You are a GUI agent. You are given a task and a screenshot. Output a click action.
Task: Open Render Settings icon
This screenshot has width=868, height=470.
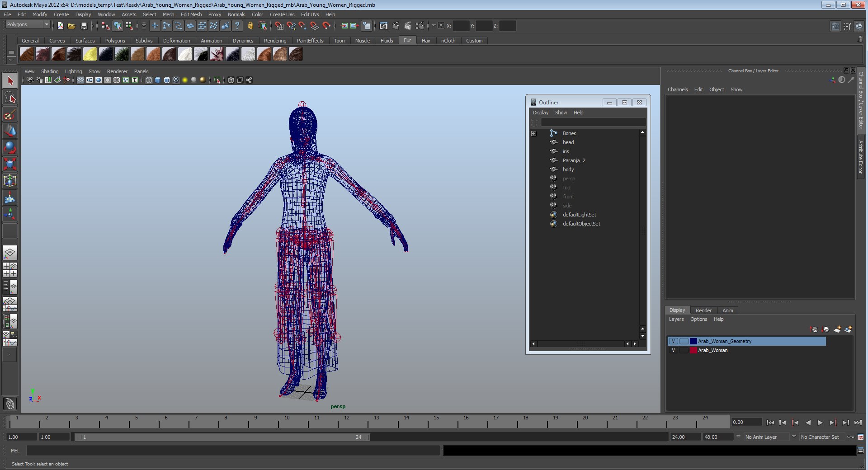[420, 26]
